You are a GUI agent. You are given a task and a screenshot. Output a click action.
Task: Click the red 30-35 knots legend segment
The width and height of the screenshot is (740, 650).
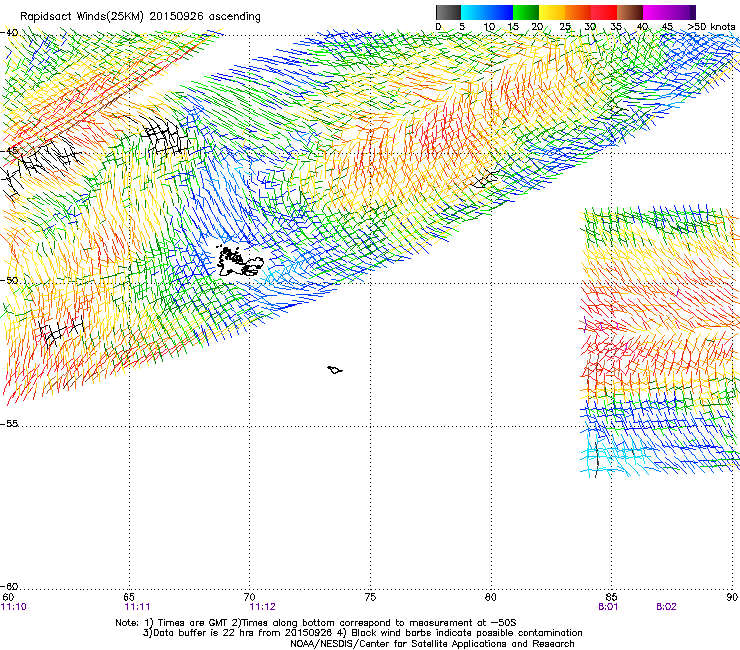[x=604, y=12]
